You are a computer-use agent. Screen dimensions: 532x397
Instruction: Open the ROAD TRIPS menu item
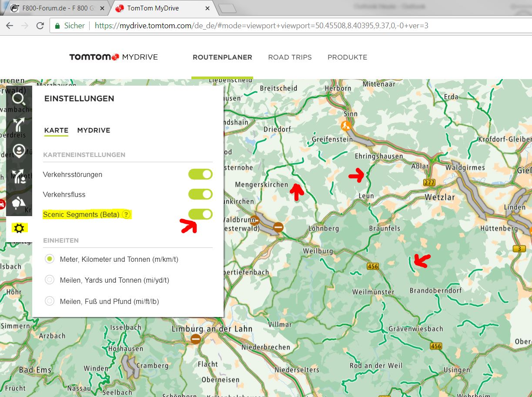(290, 57)
